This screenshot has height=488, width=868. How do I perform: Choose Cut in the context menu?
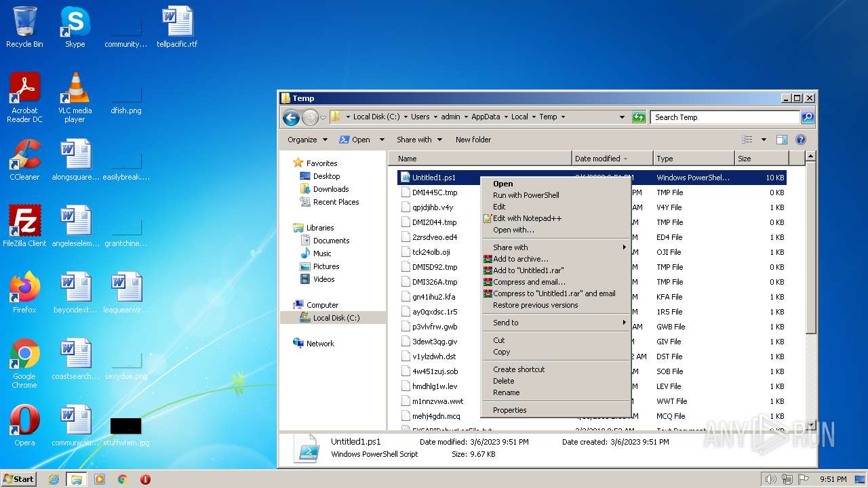coord(556,340)
